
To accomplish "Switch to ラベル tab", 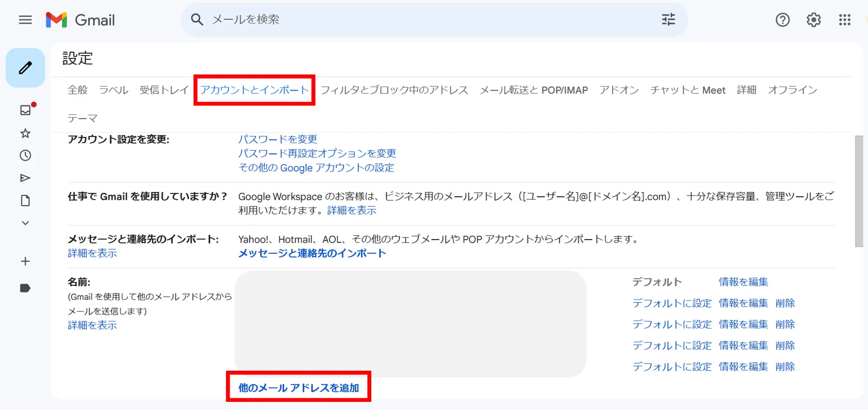I will 114,90.
